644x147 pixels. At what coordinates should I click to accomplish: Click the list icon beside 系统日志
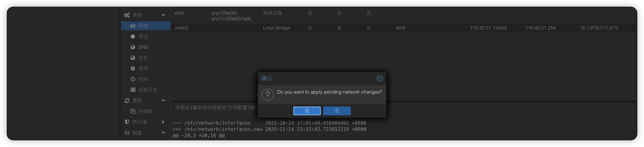click(133, 90)
